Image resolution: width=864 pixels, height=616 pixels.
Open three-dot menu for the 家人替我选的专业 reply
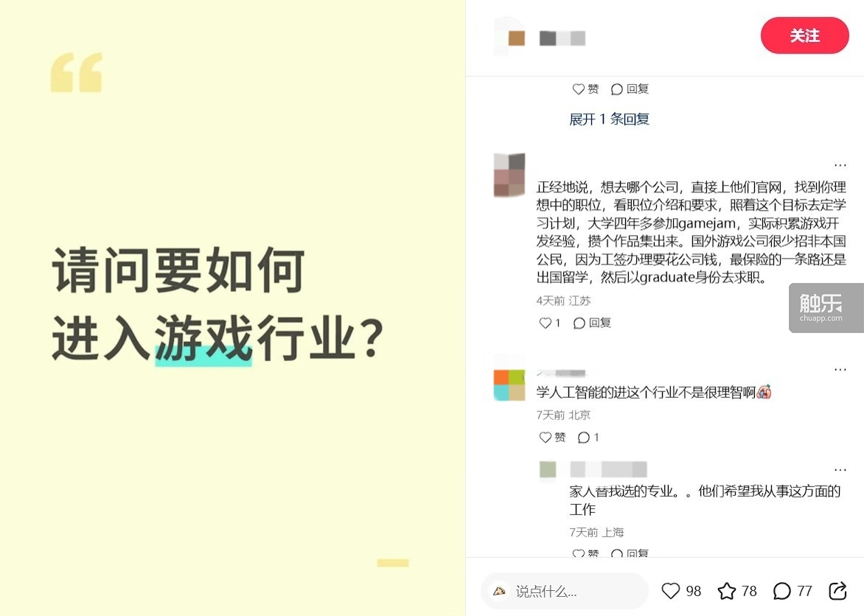tap(840, 469)
